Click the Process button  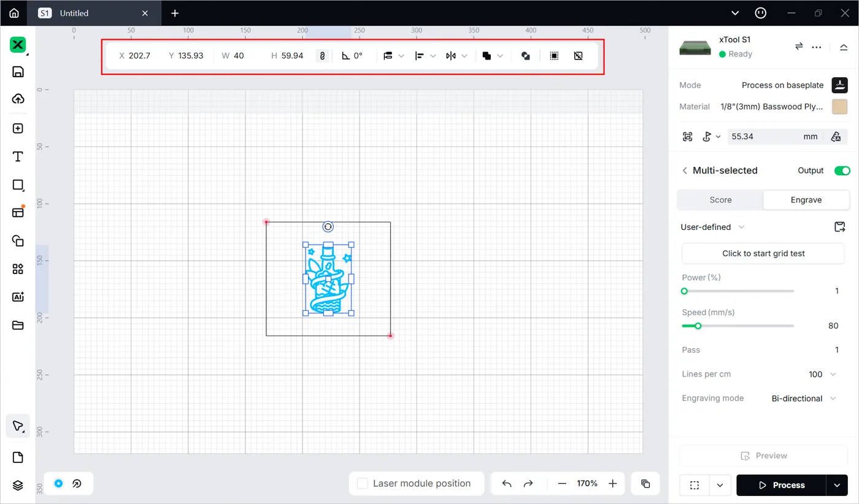781,485
